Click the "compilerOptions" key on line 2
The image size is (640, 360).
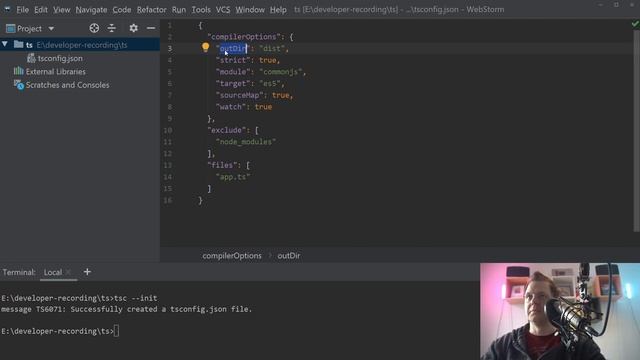[x=244, y=37]
